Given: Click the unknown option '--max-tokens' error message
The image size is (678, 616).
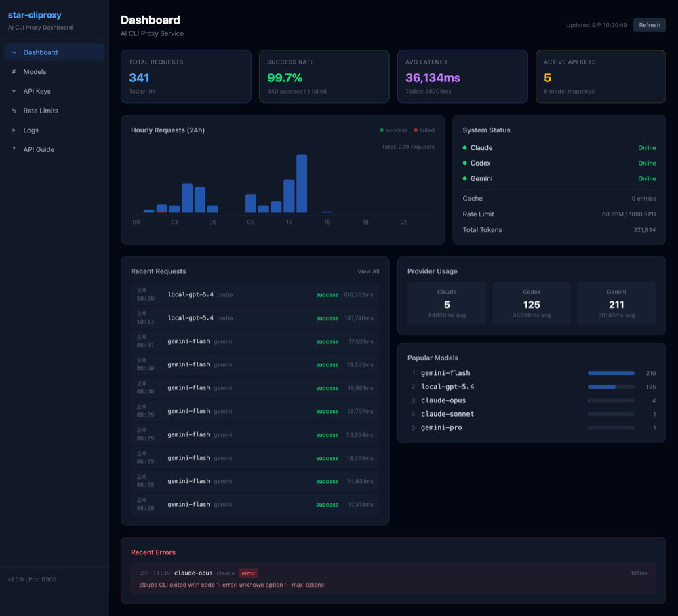Looking at the screenshot, I should [x=232, y=585].
